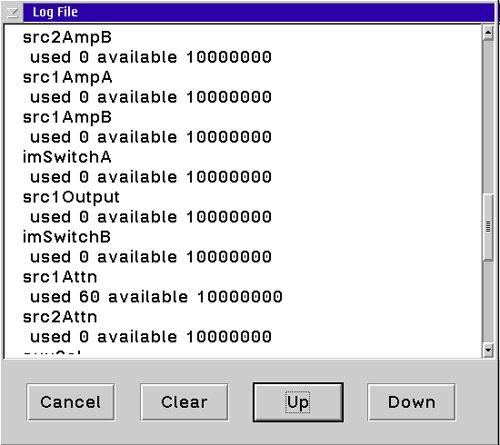Click the vertical scrollbar thumb
This screenshot has width=500, height=445.
488,227
